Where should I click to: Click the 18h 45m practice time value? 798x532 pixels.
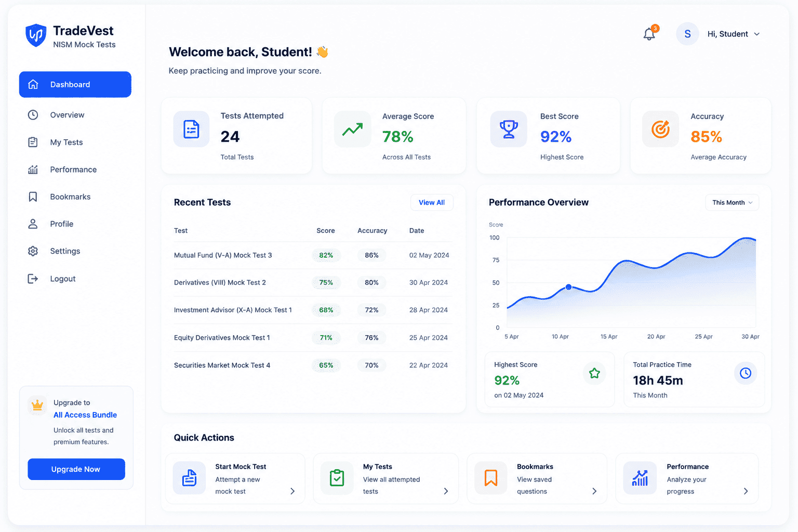pos(658,380)
